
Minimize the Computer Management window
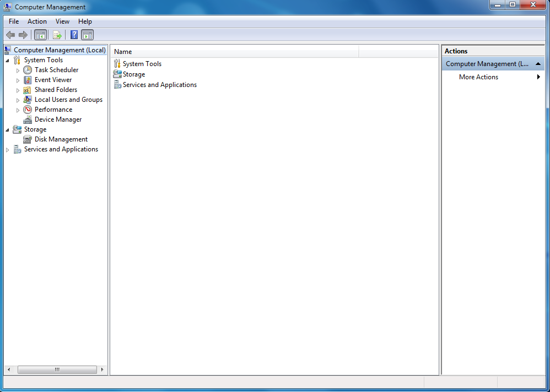[498, 5]
